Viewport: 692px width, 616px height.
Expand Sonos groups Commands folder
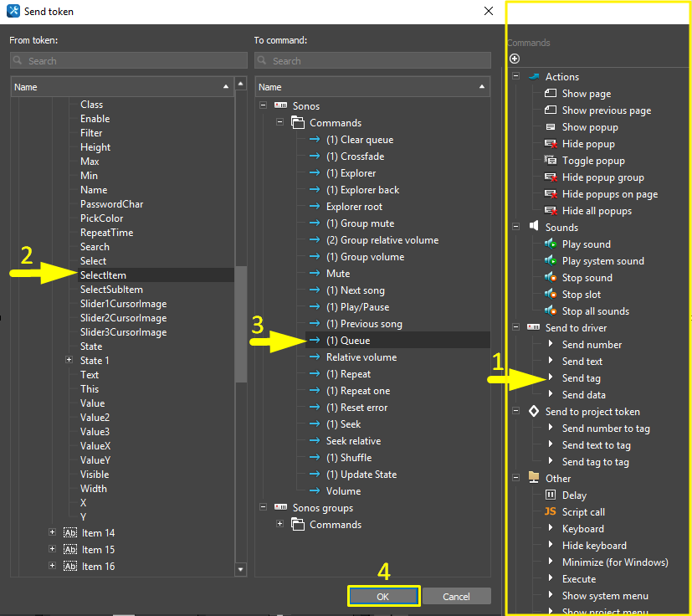click(x=280, y=525)
